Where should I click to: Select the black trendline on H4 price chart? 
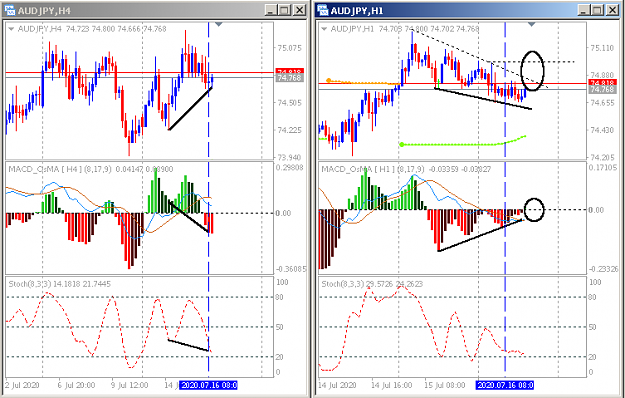190,108
